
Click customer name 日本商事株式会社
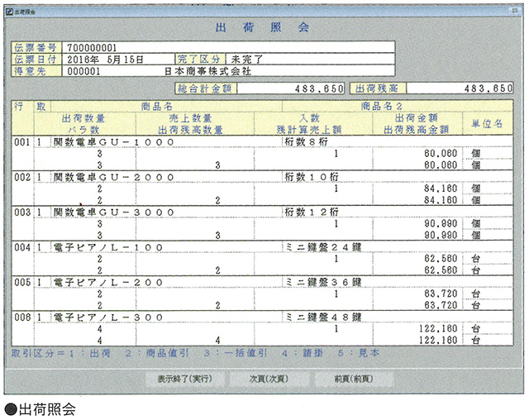coord(207,71)
